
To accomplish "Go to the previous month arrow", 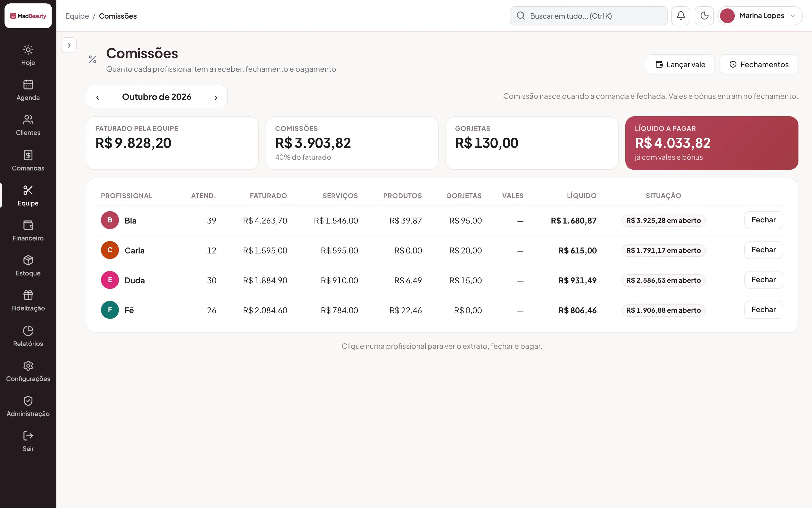I will click(x=98, y=97).
